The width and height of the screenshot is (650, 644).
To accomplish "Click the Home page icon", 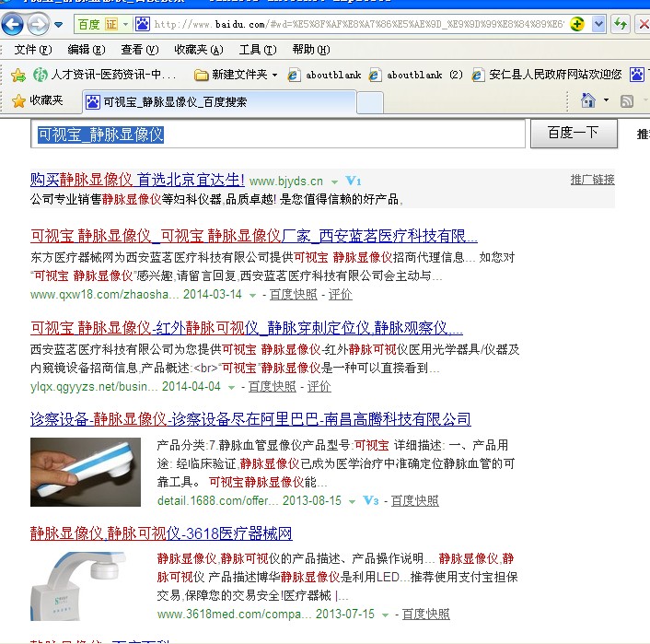I will pos(587,100).
